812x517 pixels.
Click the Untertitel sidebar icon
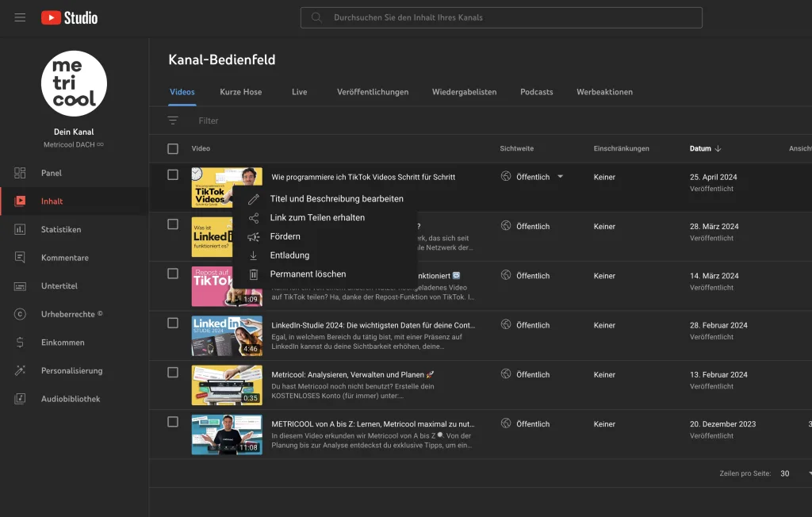(x=20, y=286)
